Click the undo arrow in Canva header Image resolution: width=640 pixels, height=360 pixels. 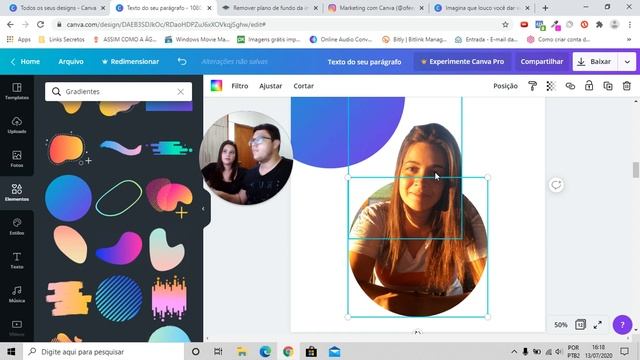tap(182, 62)
